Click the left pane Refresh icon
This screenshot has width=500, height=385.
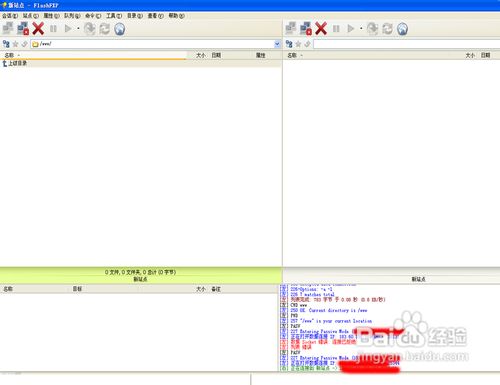105,29
